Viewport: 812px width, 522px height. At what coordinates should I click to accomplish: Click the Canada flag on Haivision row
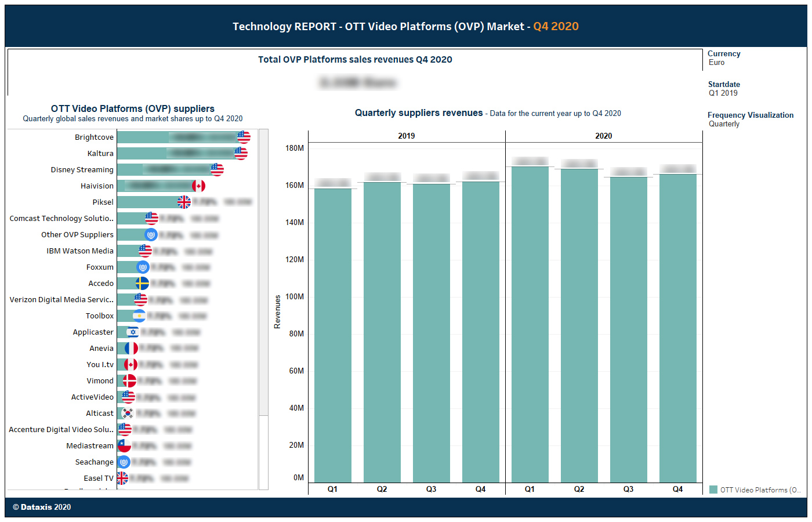click(x=198, y=186)
